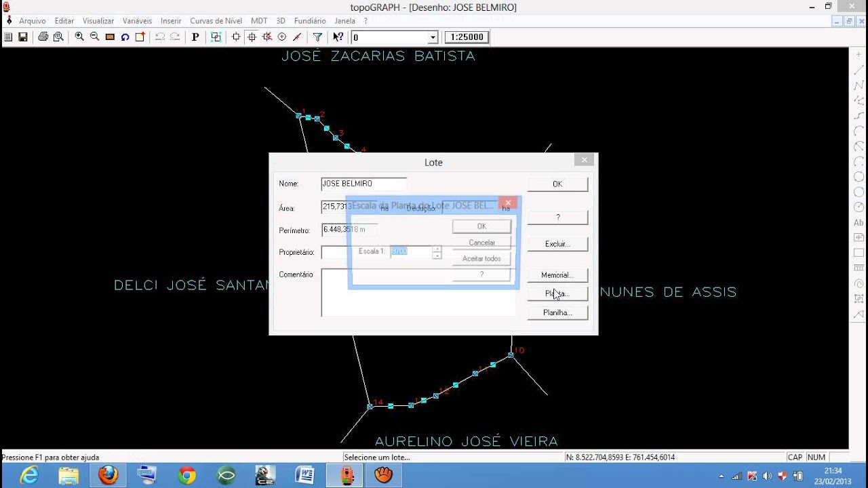Click the Comentário text area

[418, 293]
